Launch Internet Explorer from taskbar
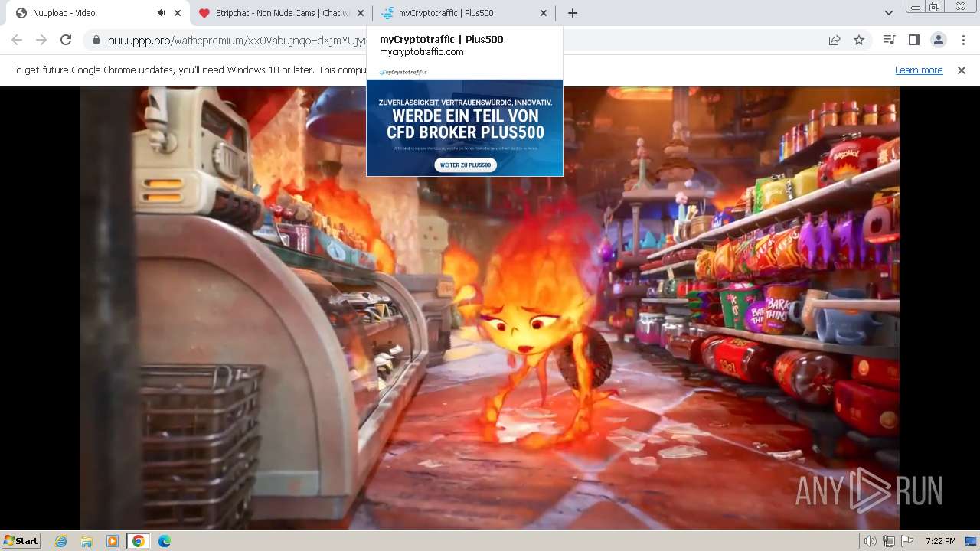This screenshot has width=980, height=551. pos(60,541)
